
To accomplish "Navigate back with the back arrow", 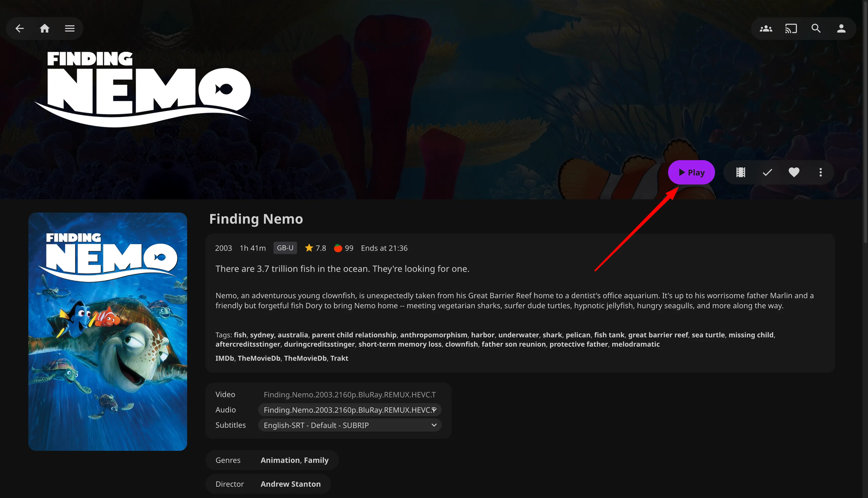I will point(20,28).
